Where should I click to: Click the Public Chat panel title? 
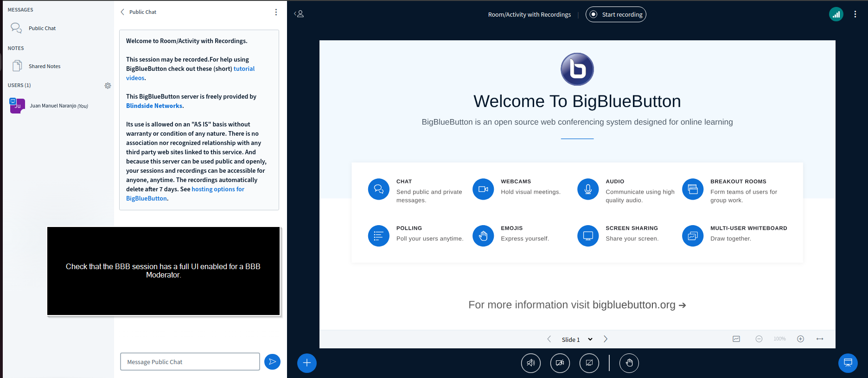(143, 12)
